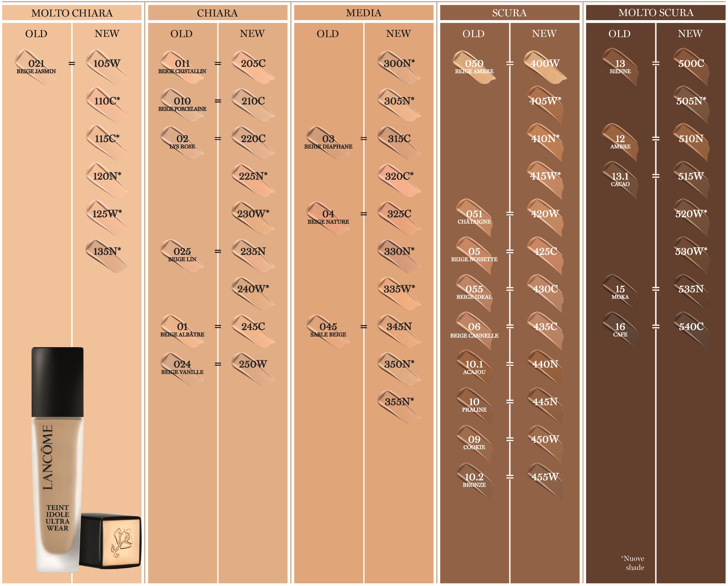This screenshot has width=728, height=586.
Task: Click the 051 Châtaigne swatch
Action: [474, 218]
